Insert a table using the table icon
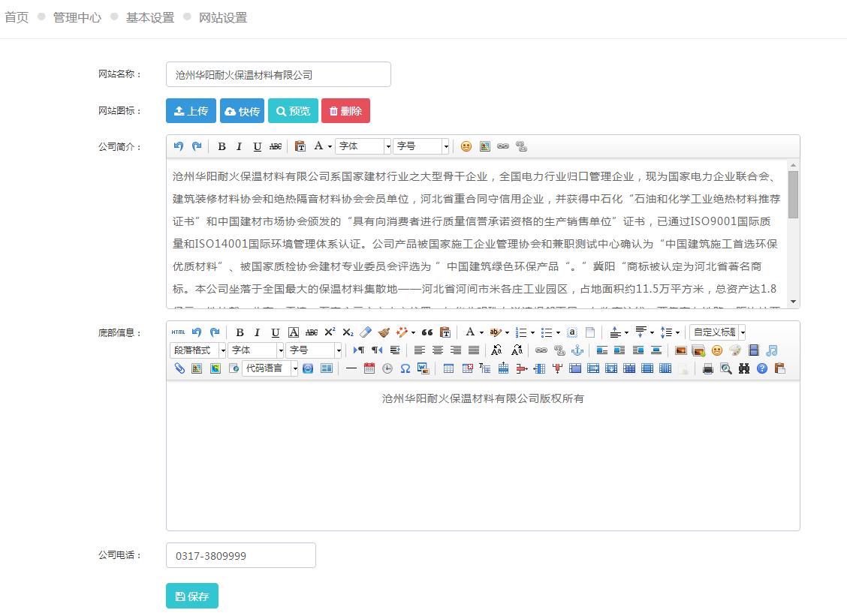The width and height of the screenshot is (847, 616). [x=448, y=368]
